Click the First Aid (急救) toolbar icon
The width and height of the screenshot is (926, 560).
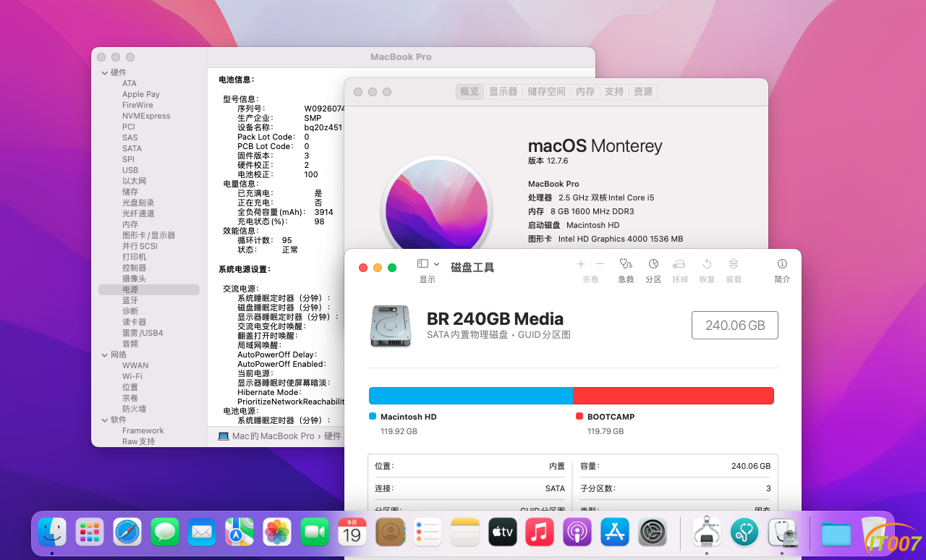[626, 265]
